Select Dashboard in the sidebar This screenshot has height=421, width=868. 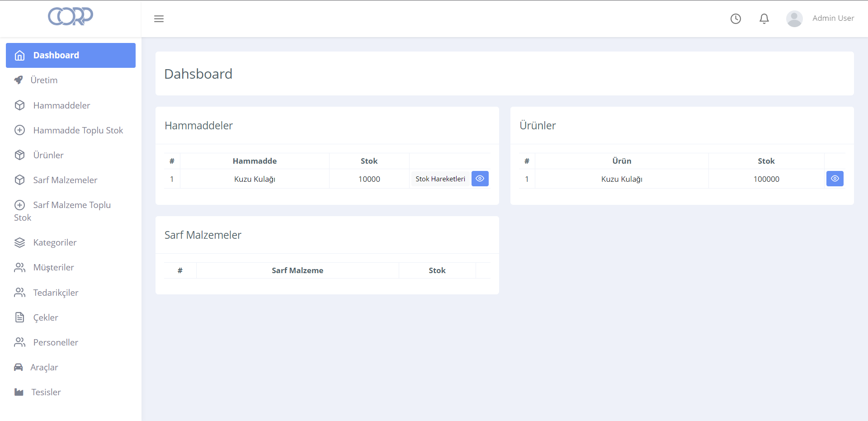pos(71,55)
